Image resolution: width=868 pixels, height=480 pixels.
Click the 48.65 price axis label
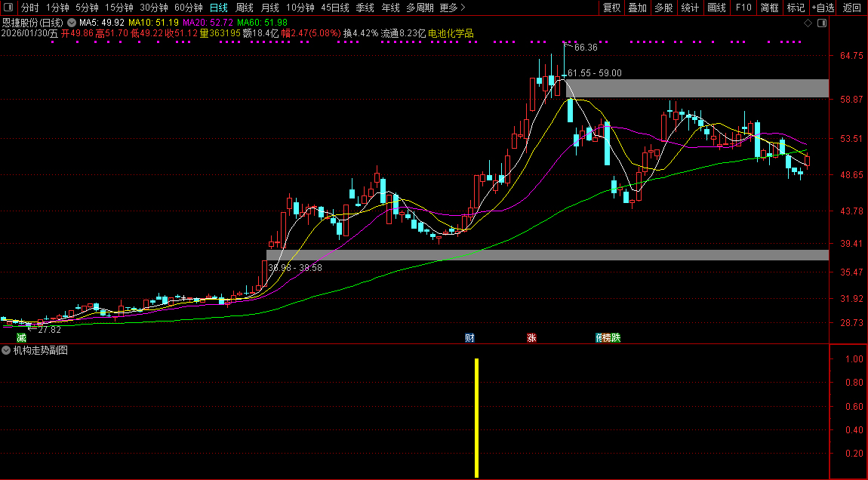851,175
